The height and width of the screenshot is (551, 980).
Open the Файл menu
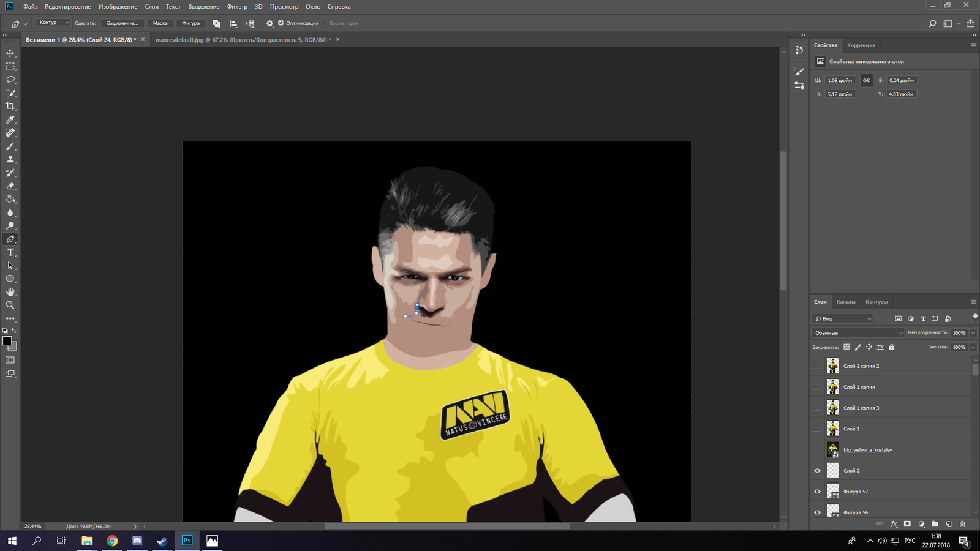[x=31, y=7]
